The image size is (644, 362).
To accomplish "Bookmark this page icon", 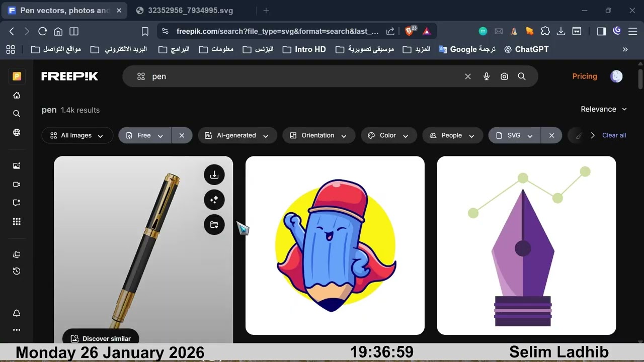I will (x=145, y=31).
